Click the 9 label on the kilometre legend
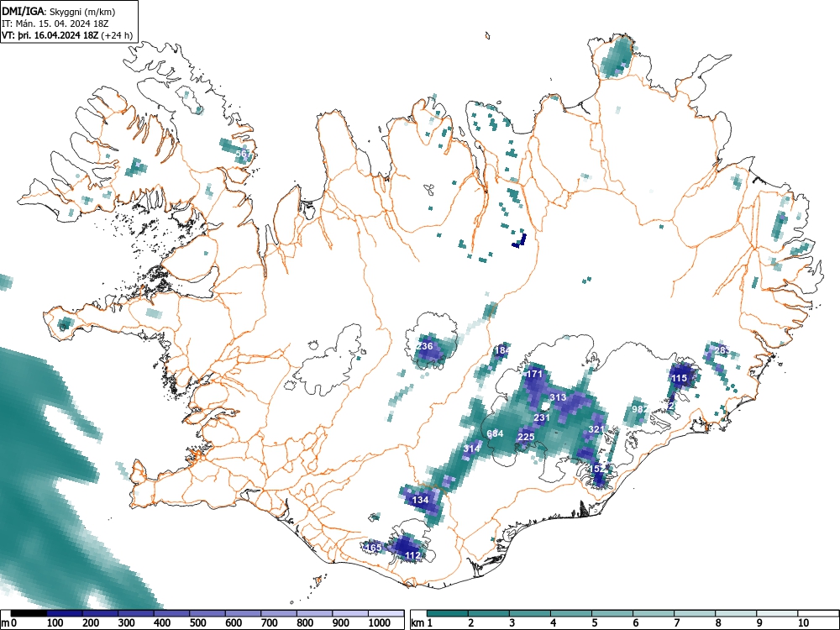The height and width of the screenshot is (630, 840). tap(759, 623)
